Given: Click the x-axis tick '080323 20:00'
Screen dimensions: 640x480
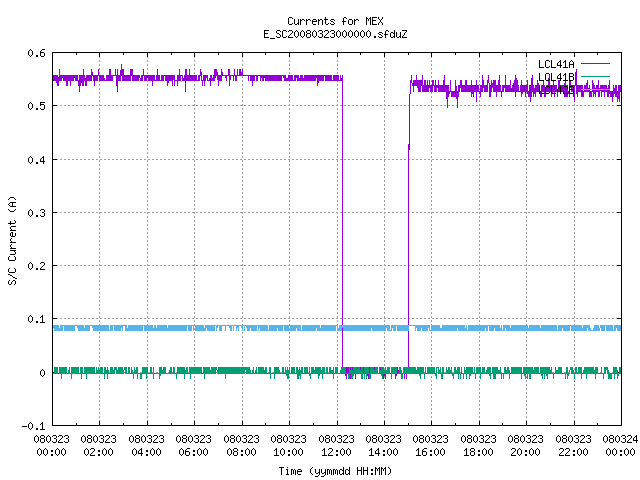Looking at the screenshot, I should [526, 446].
